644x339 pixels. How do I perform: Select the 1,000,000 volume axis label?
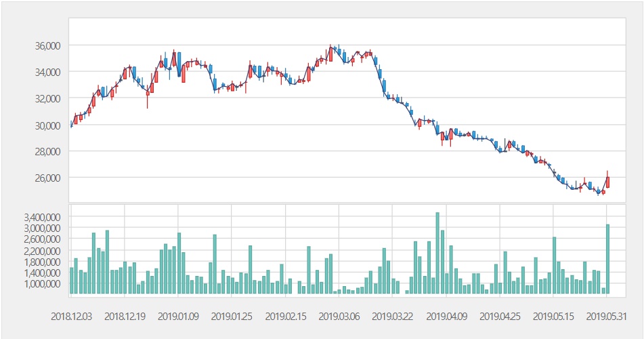coord(41,283)
